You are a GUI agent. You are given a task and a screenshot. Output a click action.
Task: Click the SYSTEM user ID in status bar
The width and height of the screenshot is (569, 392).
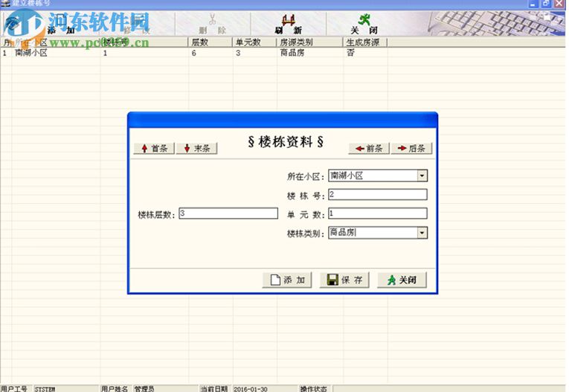click(45, 389)
